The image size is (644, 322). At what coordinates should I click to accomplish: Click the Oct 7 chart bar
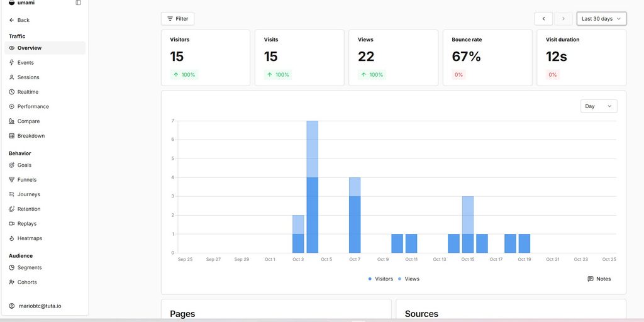point(355,215)
